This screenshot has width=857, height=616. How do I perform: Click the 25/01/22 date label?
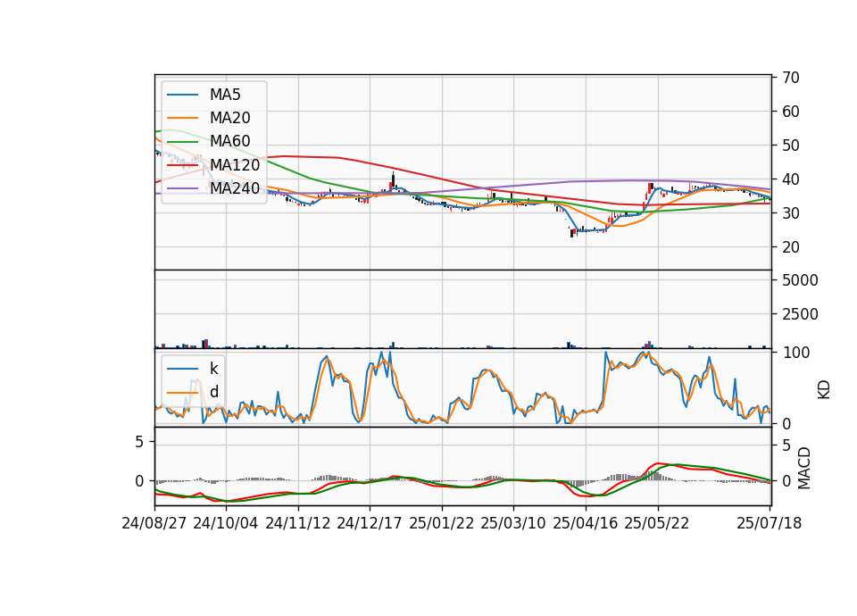pos(441,523)
